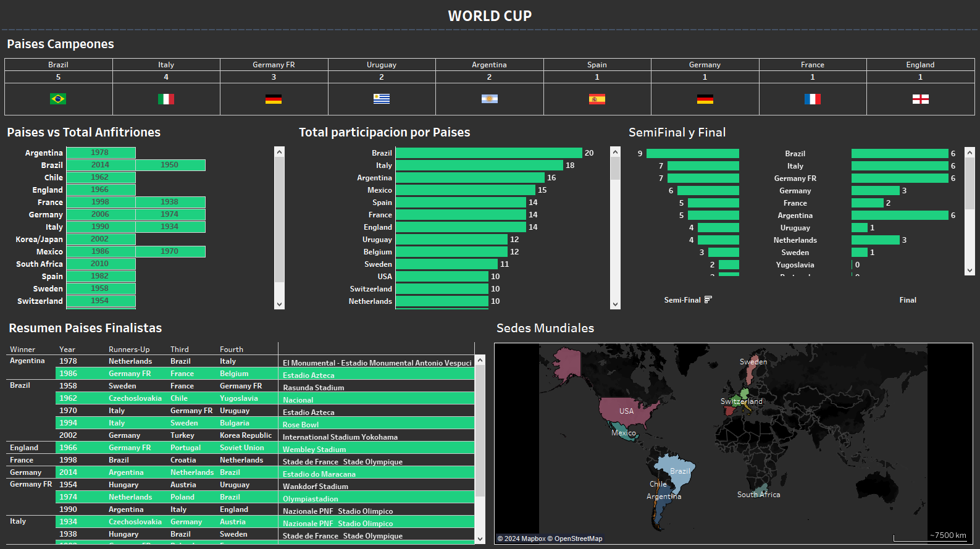Select the Runners-Up column header
This screenshot has width=980, height=549.
tap(129, 350)
